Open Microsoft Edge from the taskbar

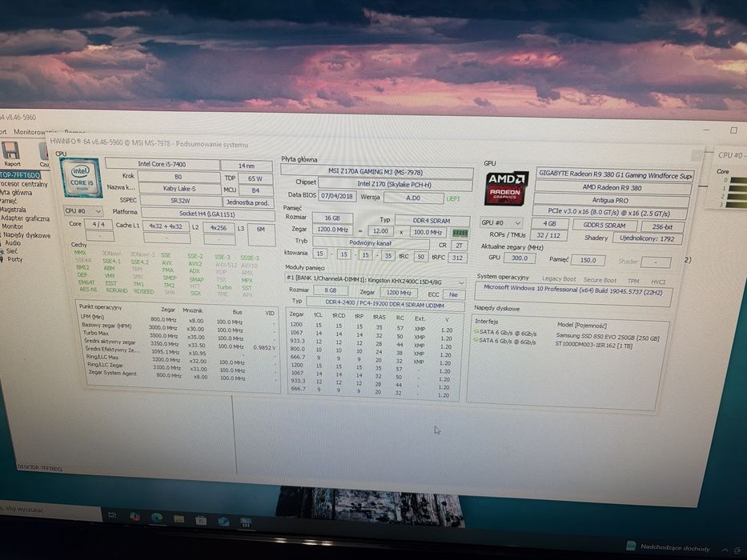(x=157, y=518)
